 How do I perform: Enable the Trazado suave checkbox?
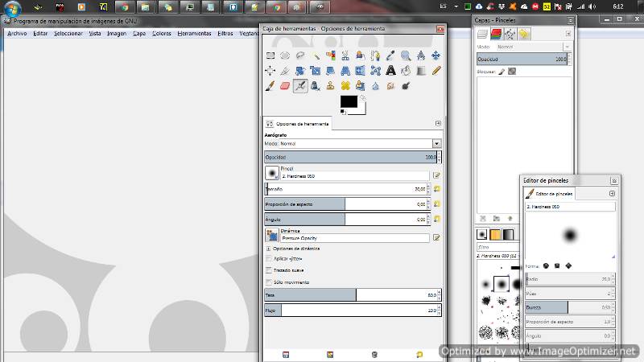[x=269, y=270]
